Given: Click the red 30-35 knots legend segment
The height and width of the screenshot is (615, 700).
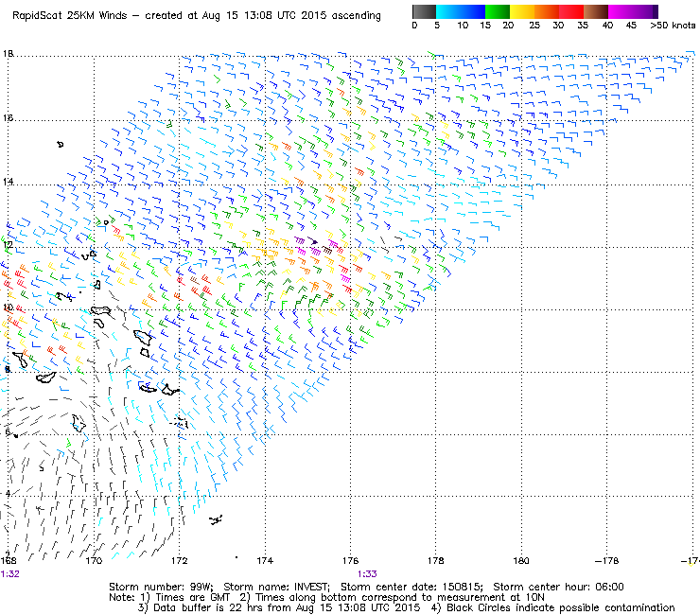Looking at the screenshot, I should click(x=571, y=11).
